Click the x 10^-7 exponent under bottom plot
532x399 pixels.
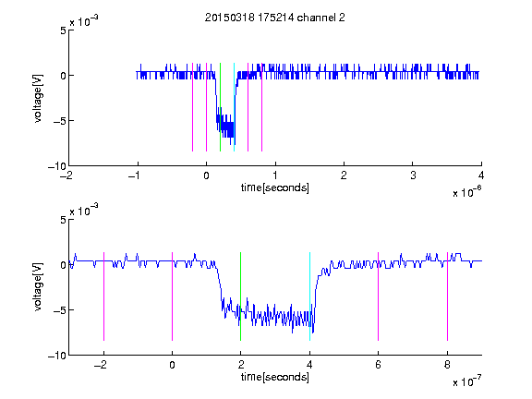pyautogui.click(x=467, y=381)
